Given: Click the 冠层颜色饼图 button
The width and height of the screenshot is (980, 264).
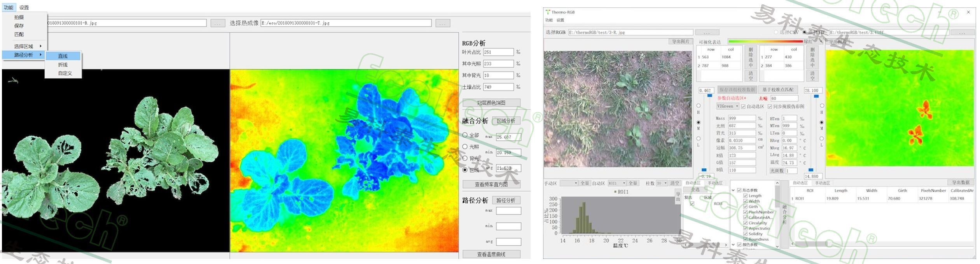Looking at the screenshot, I should [x=491, y=103].
